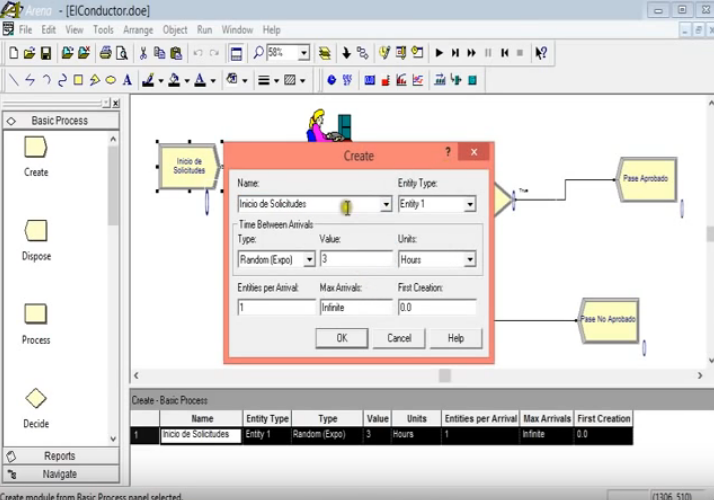Select the Line drawing tool

point(13,80)
